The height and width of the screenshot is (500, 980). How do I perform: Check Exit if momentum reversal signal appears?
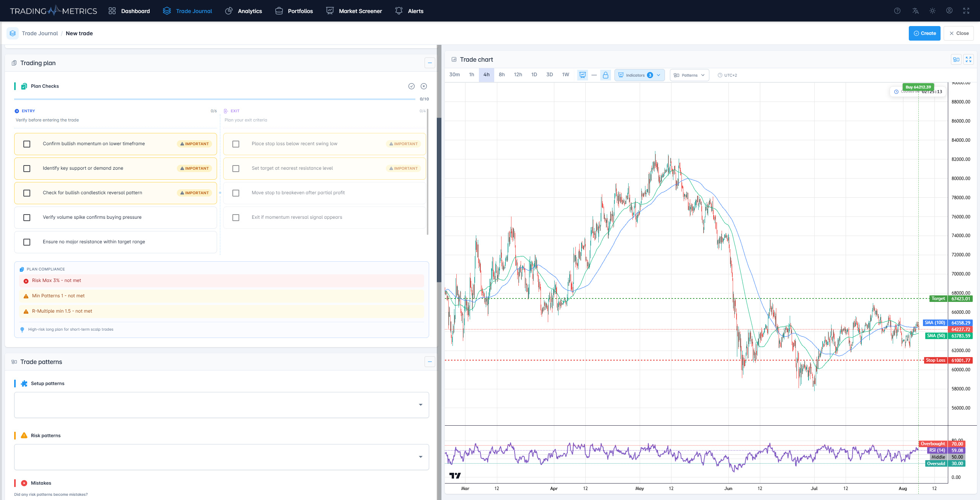point(236,218)
